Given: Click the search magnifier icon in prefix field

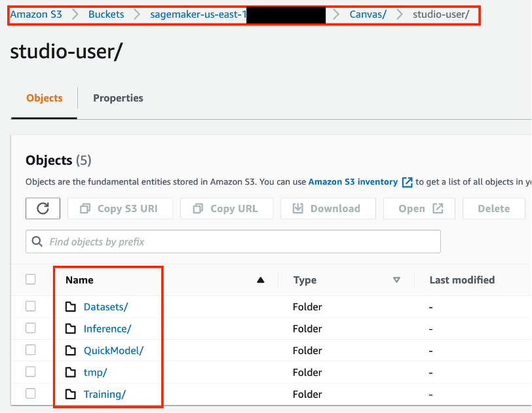Looking at the screenshot, I should [37, 242].
